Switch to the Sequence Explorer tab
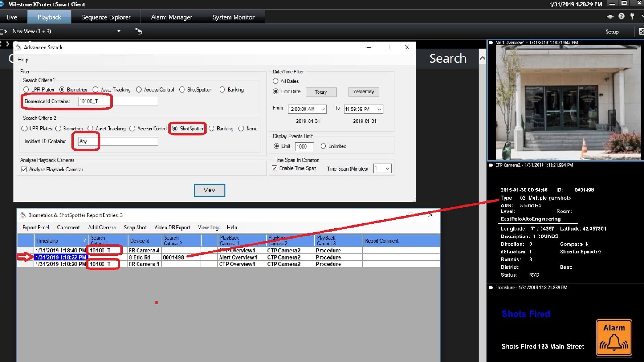The image size is (644, 362). (106, 17)
